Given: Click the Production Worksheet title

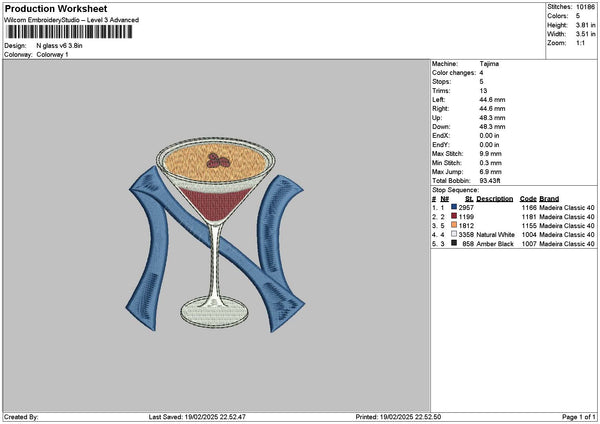Looking at the screenshot, I should [56, 9].
